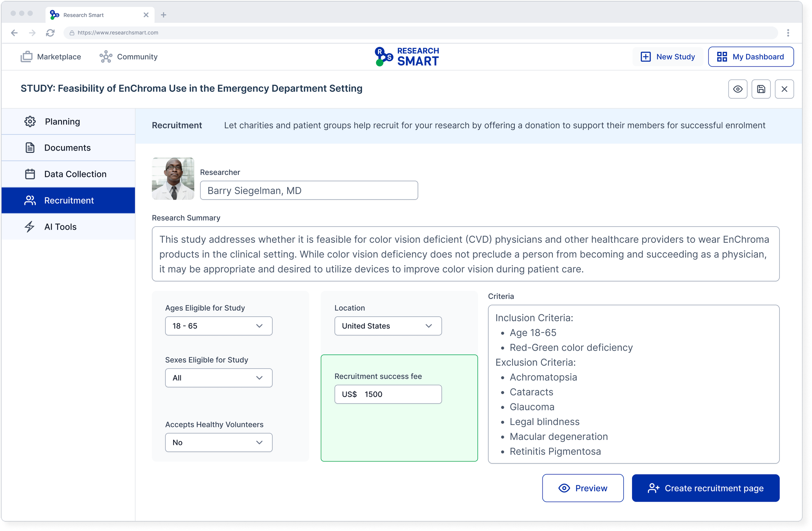Viewport: 812px width, 531px height.
Task: Open the Location dropdown showing United States
Action: [387, 326]
